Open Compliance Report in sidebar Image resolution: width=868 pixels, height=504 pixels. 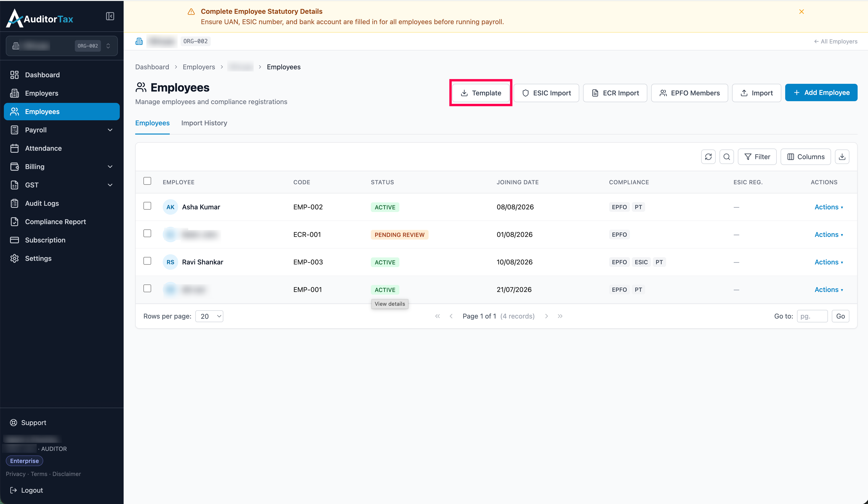point(62,221)
